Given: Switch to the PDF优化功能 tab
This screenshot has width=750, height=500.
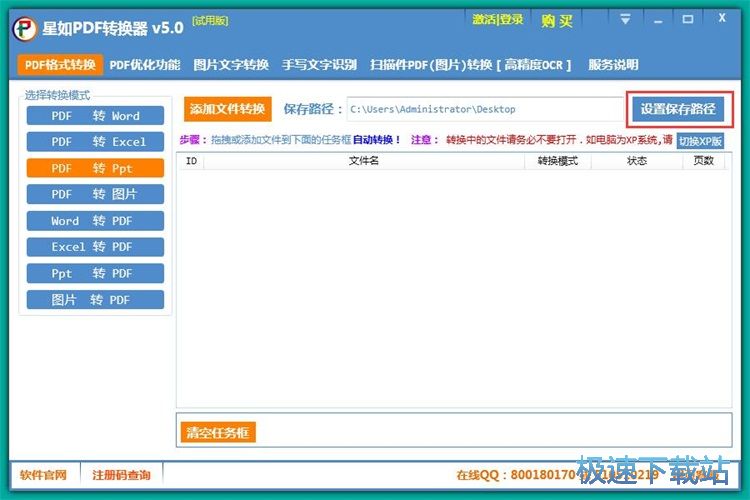Looking at the screenshot, I should (x=145, y=65).
